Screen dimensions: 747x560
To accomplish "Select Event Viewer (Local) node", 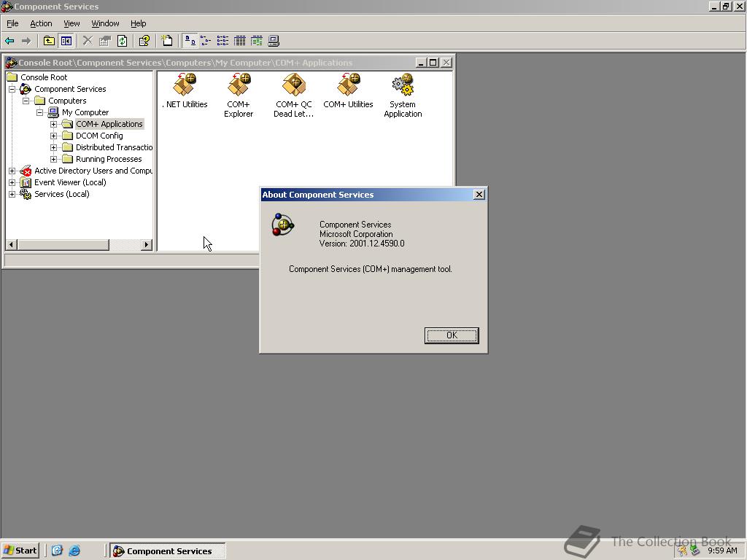I will coord(70,182).
